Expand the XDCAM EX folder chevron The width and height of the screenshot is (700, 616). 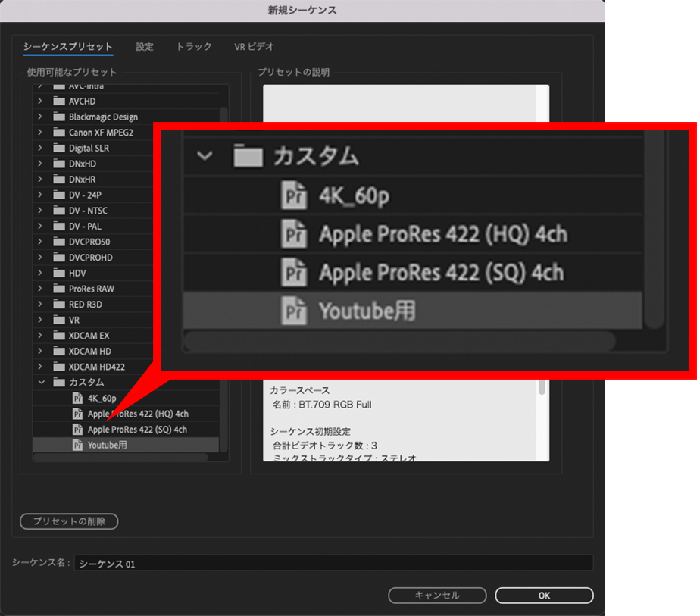[x=40, y=336]
